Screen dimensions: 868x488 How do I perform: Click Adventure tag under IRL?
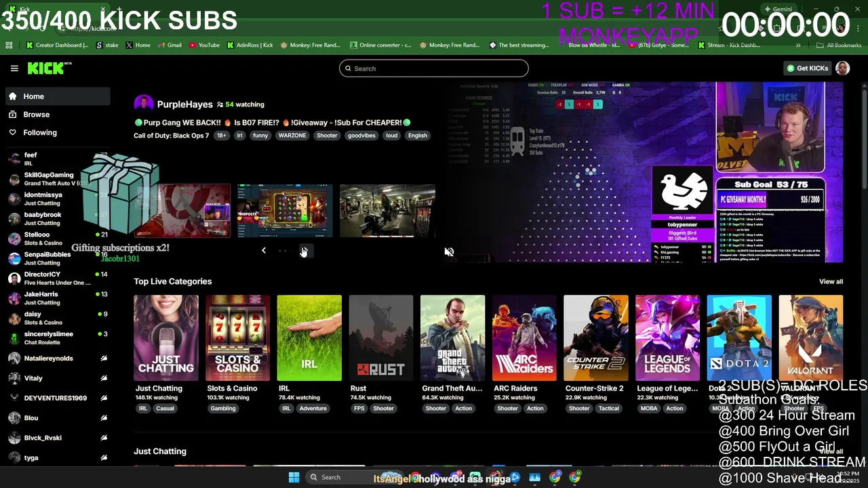click(313, 409)
